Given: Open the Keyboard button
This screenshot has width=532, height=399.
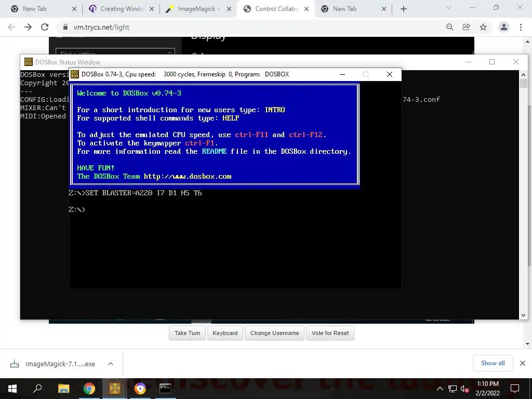Looking at the screenshot, I should point(225,333).
